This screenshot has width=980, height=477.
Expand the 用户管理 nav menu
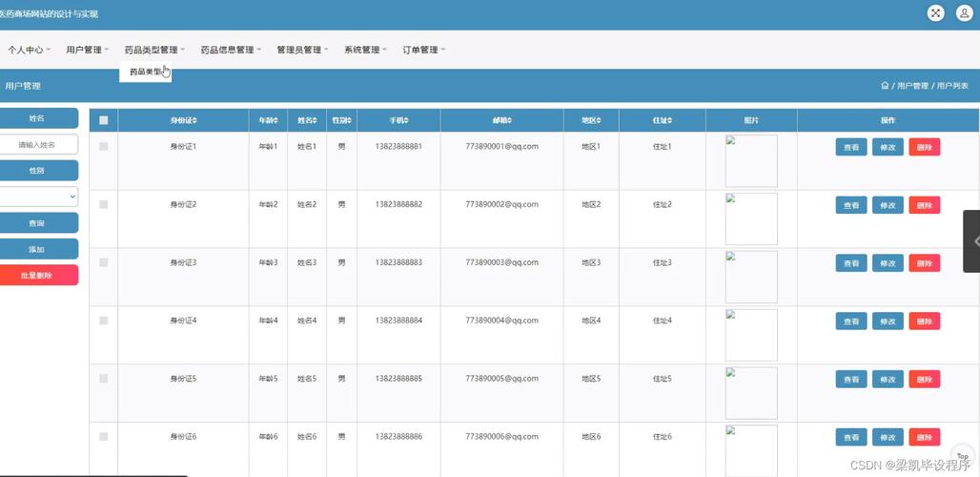(88, 50)
